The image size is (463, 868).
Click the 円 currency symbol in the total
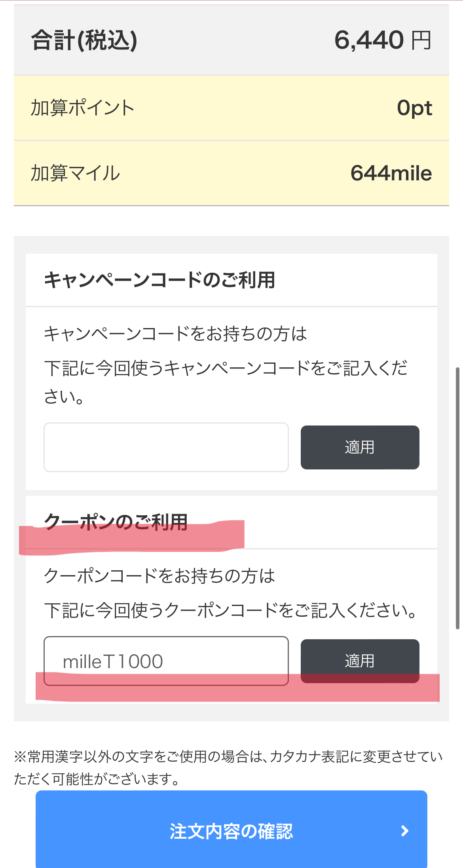(x=421, y=40)
